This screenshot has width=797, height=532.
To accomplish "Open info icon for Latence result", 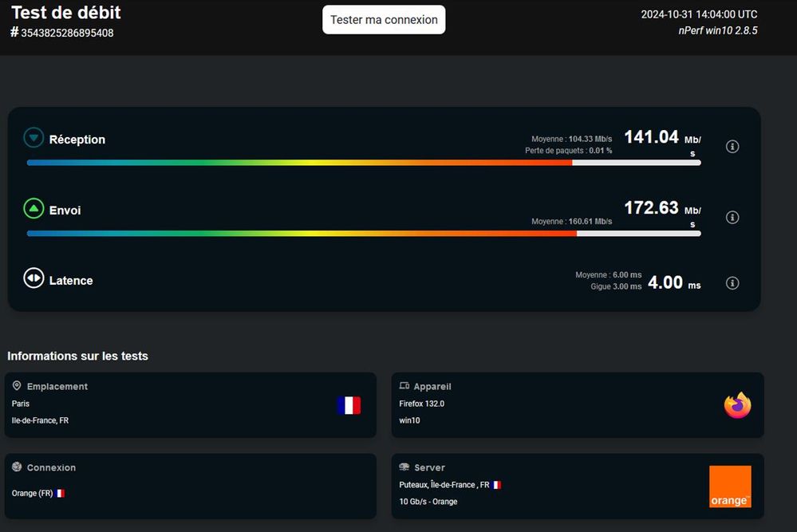I will 732,283.
